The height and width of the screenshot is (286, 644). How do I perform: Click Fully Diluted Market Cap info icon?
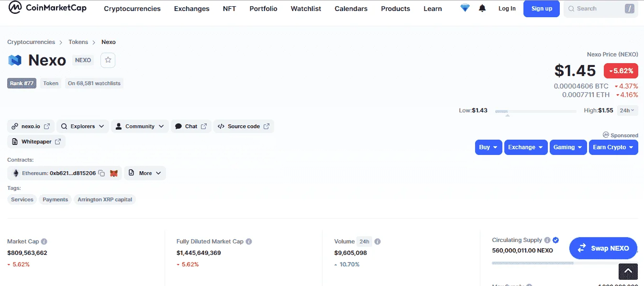(249, 242)
